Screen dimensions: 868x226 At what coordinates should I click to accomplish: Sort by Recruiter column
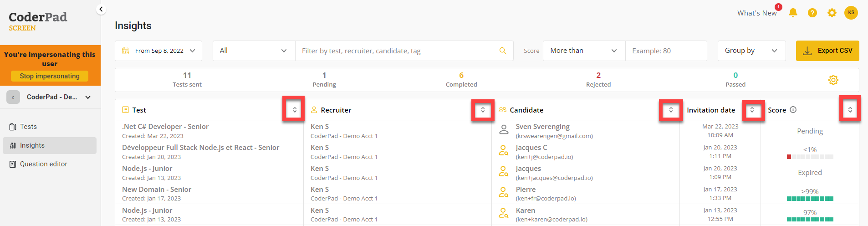coord(483,110)
